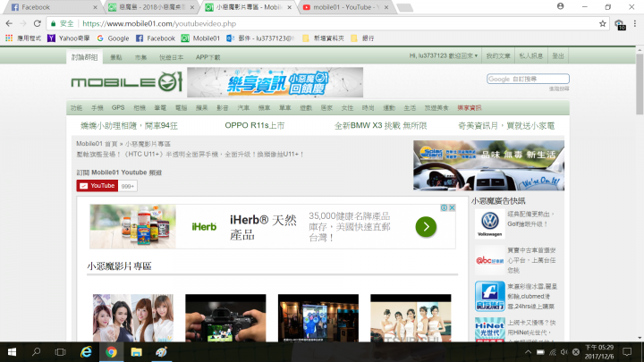This screenshot has height=362, width=644.
Task: Click the 登出 logout link
Action: pyautogui.click(x=558, y=55)
